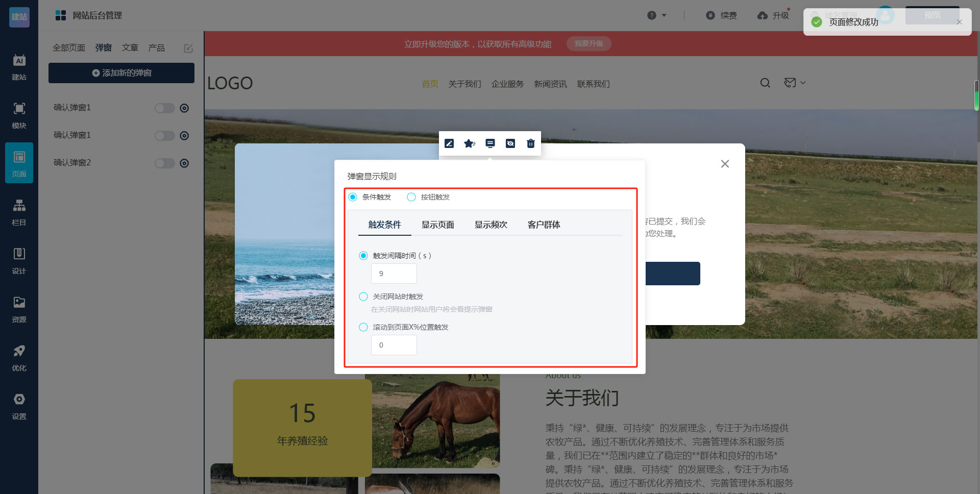The image size is (980, 494).
Task: Click the website search magnifier icon
Action: 765,83
